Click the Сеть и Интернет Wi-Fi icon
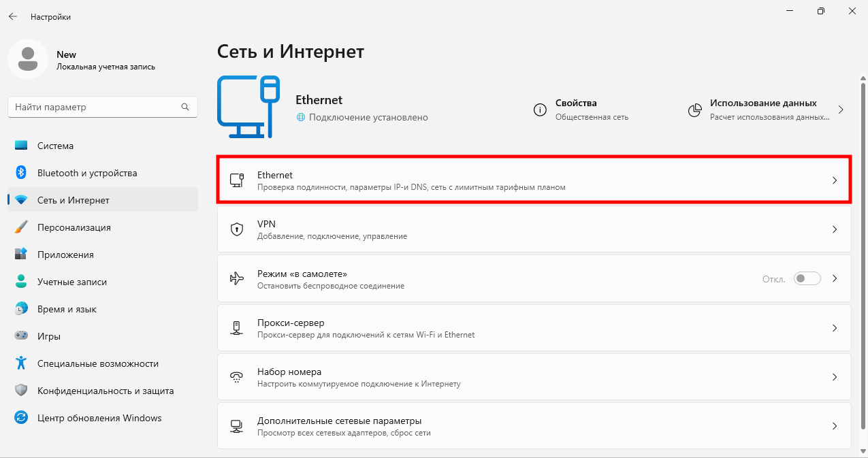868x458 pixels. [x=21, y=200]
